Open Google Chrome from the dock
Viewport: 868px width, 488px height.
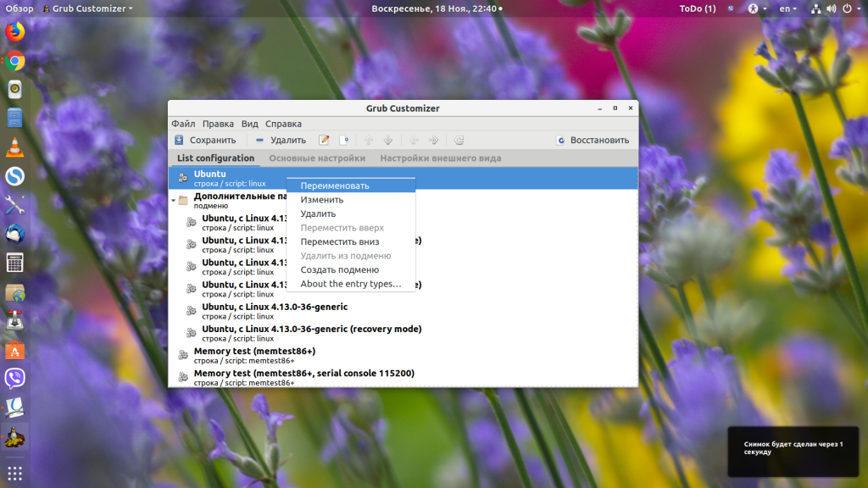coord(14,61)
